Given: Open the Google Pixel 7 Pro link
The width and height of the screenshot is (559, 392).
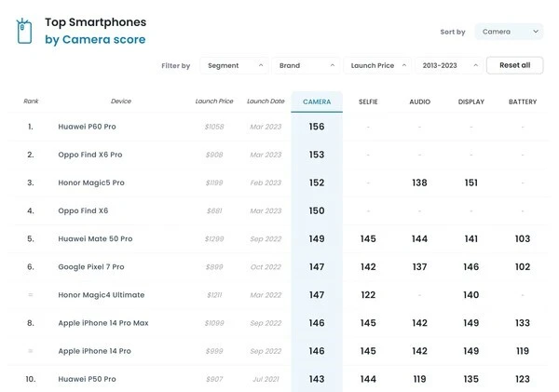Looking at the screenshot, I should point(90,267).
